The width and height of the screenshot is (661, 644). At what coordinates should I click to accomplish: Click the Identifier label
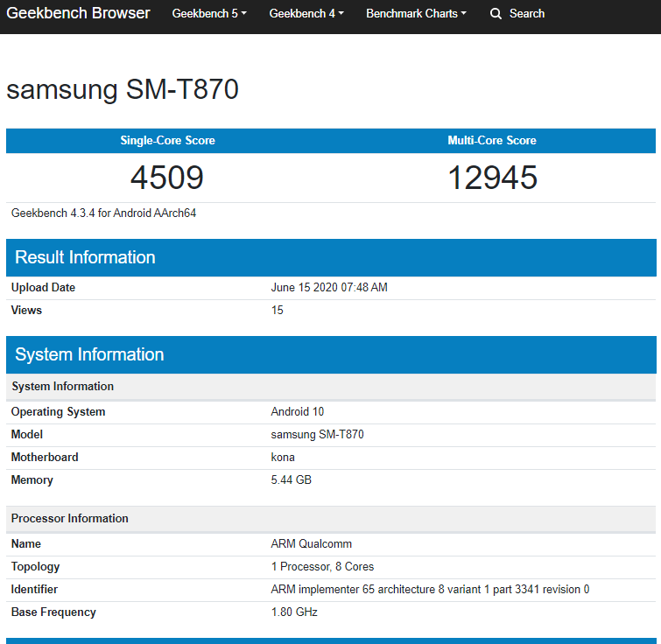point(34,589)
